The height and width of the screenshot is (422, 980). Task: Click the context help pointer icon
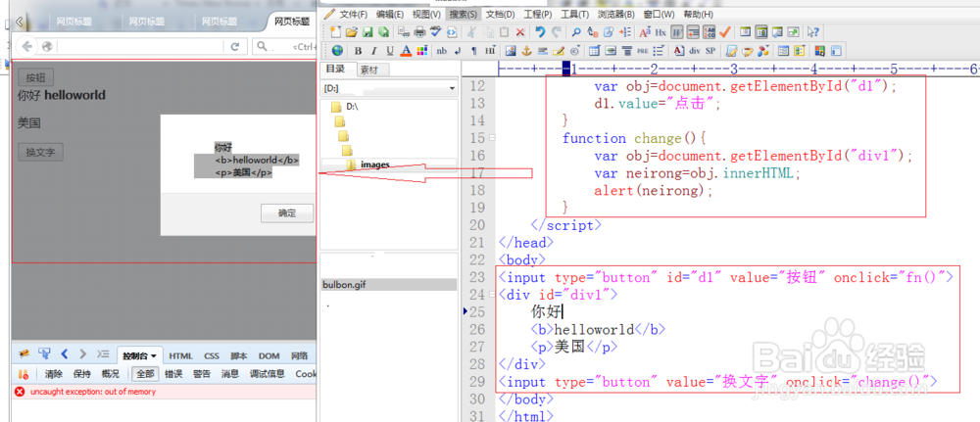point(813,32)
